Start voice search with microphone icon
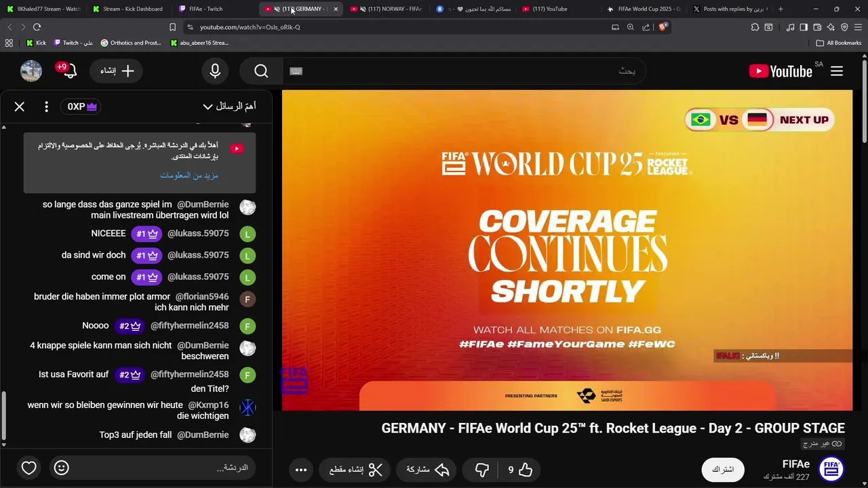The height and width of the screenshot is (488, 868). click(x=215, y=71)
